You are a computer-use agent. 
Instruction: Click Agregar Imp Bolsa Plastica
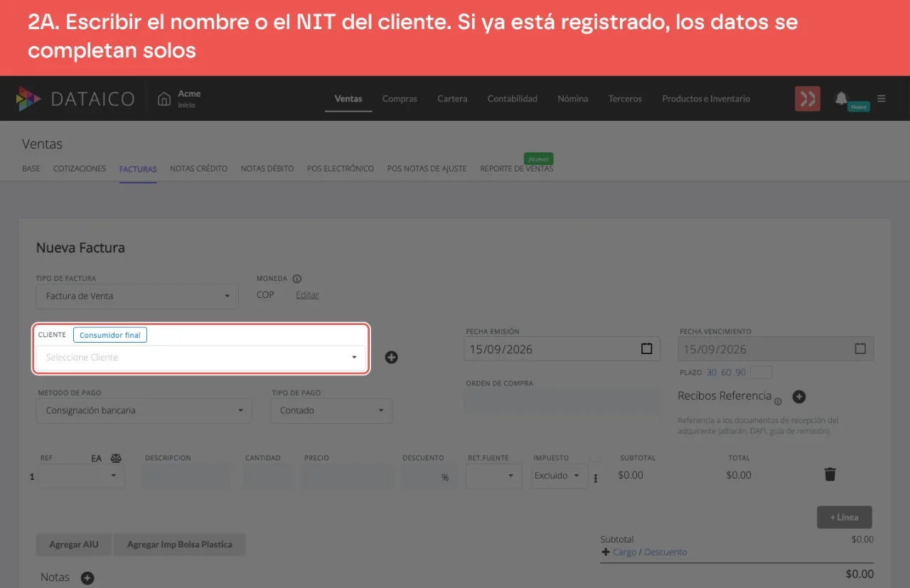[180, 545]
